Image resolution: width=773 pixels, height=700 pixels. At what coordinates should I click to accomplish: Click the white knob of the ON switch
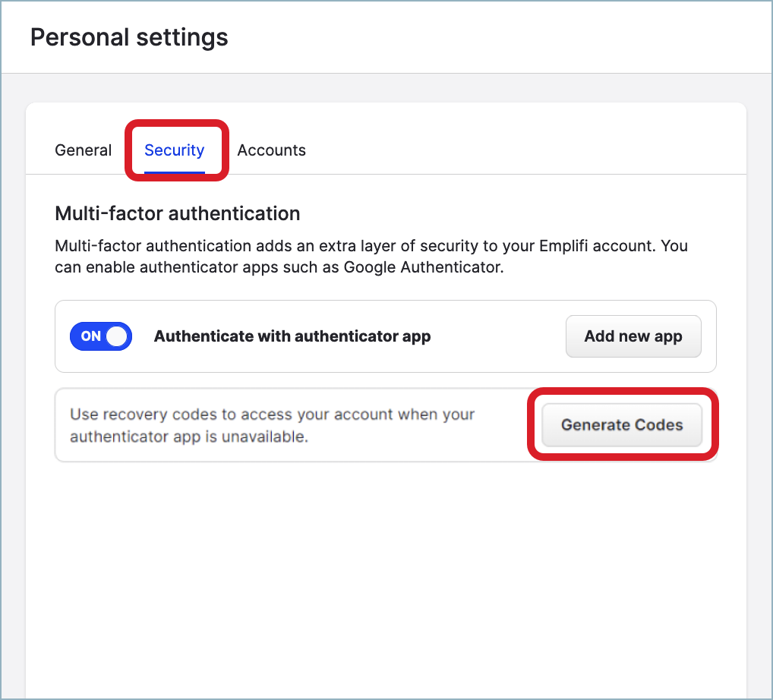[x=117, y=336]
